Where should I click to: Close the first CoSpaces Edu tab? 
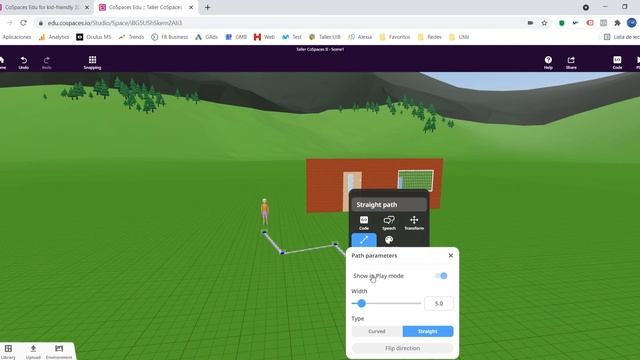[87, 7]
